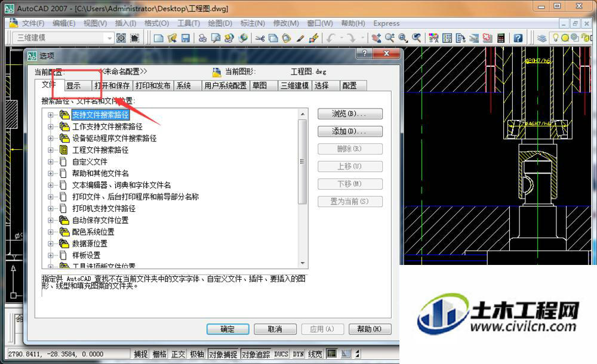
Task: Click the 3D DWF globe icon
Action: point(242,38)
